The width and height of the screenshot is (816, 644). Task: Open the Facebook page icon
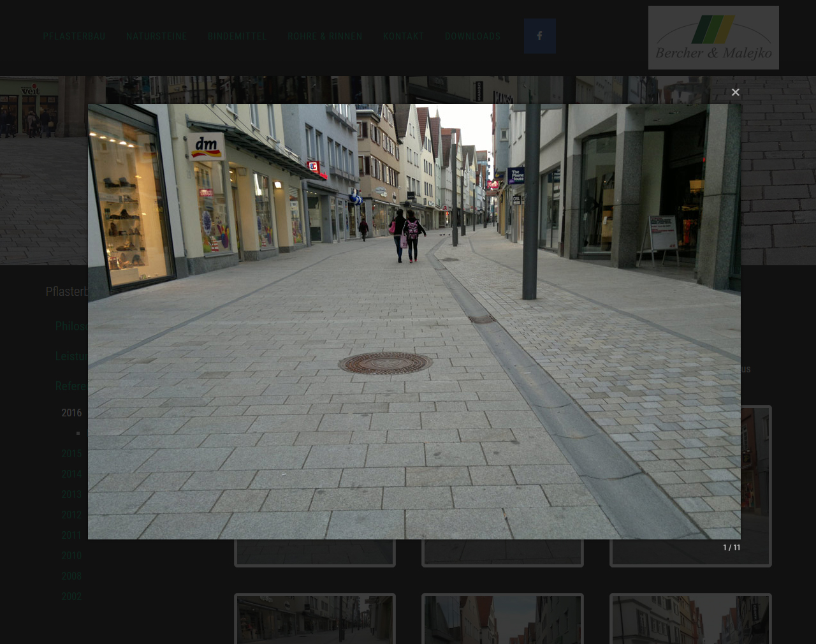tap(540, 36)
